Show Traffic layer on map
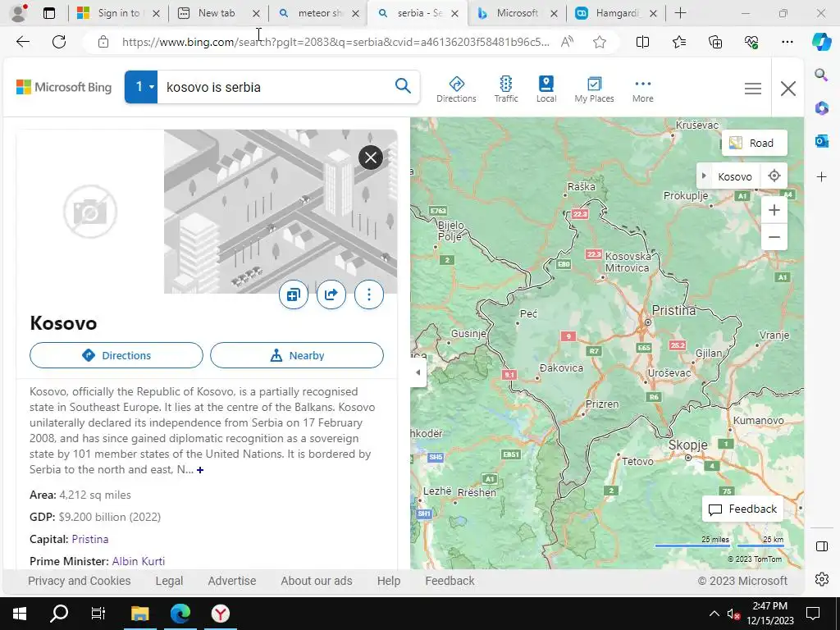This screenshot has height=630, width=840. (505, 89)
